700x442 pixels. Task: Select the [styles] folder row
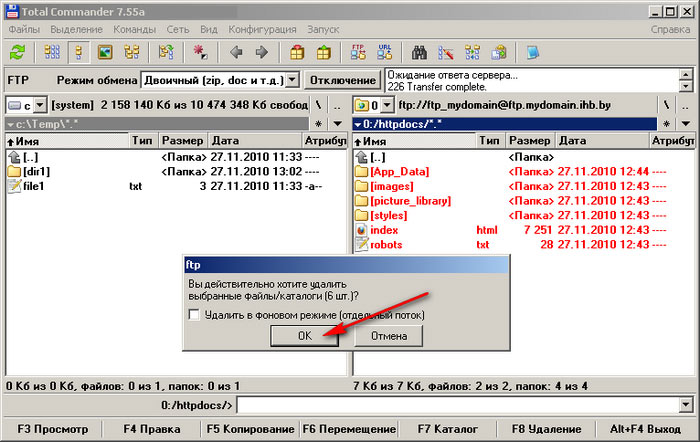click(523, 216)
